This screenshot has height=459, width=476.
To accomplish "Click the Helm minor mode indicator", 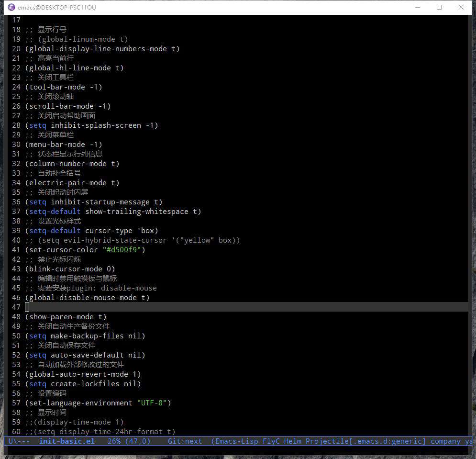I will tap(292, 441).
